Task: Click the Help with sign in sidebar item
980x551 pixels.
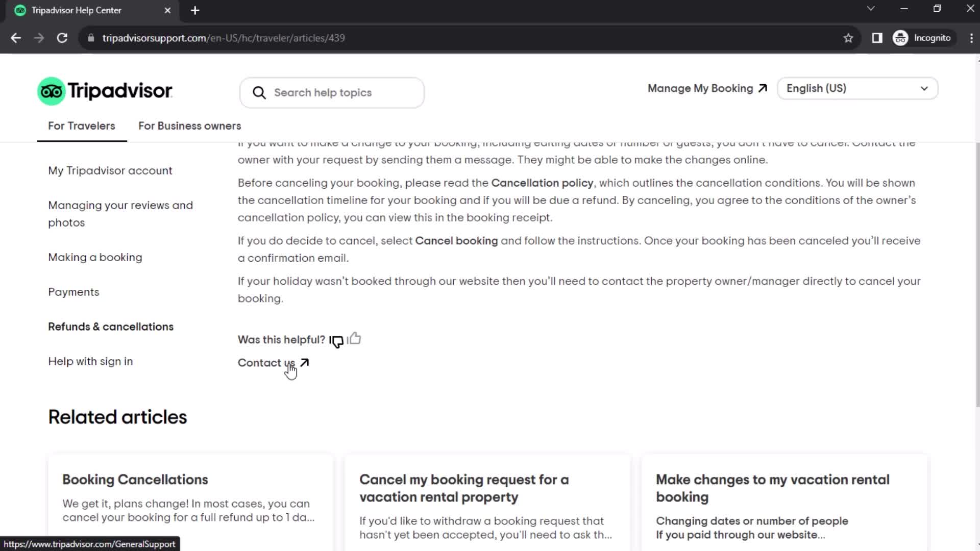Action: (91, 362)
